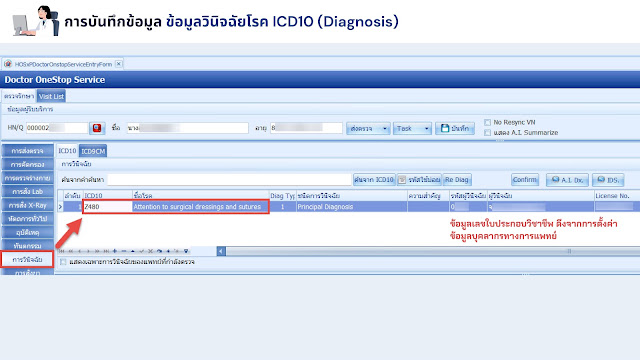Image resolution: width=640 pixels, height=360 pixels.
Task: Open the A.I. Dx. assistant button
Action: (x=567, y=180)
